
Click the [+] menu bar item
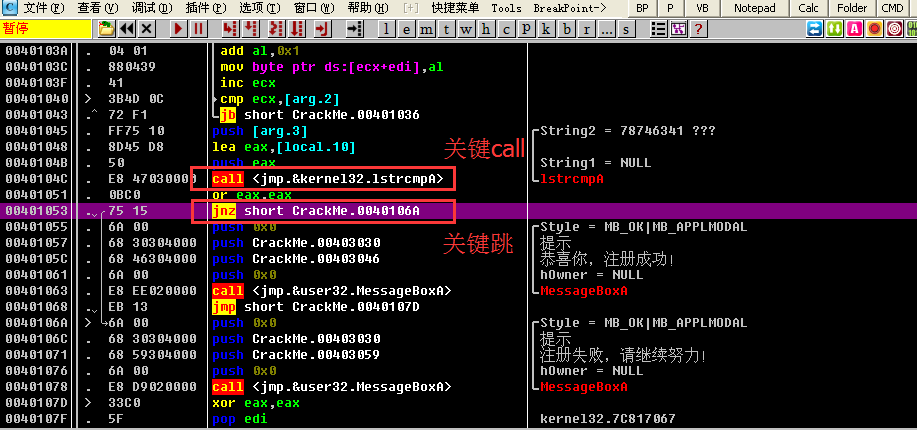(411, 8)
